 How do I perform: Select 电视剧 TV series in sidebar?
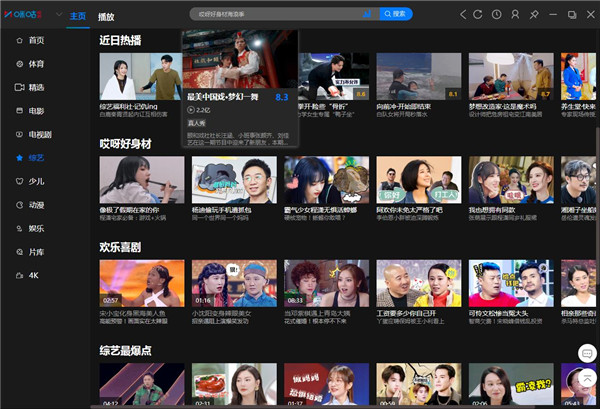pyautogui.click(x=38, y=134)
